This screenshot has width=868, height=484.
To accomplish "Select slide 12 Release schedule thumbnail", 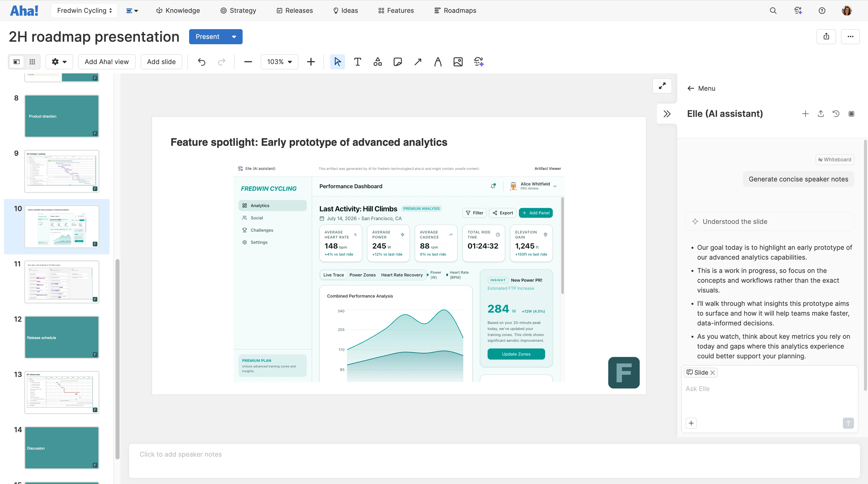I will [x=61, y=337].
